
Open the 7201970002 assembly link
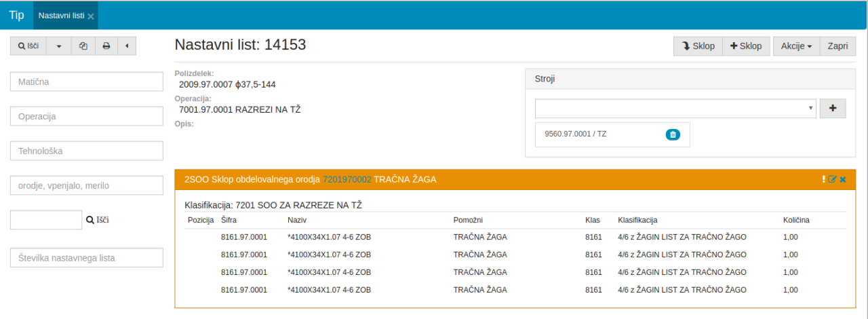point(347,179)
